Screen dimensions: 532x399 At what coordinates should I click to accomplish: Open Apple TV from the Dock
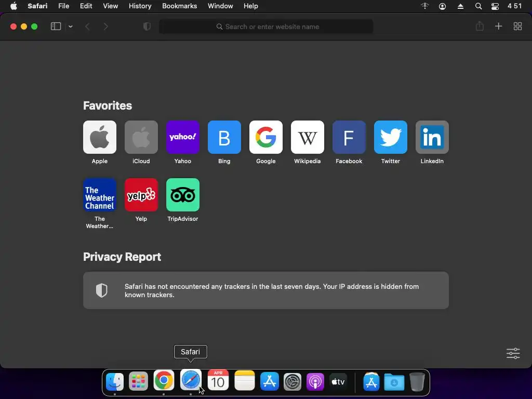coord(338,382)
